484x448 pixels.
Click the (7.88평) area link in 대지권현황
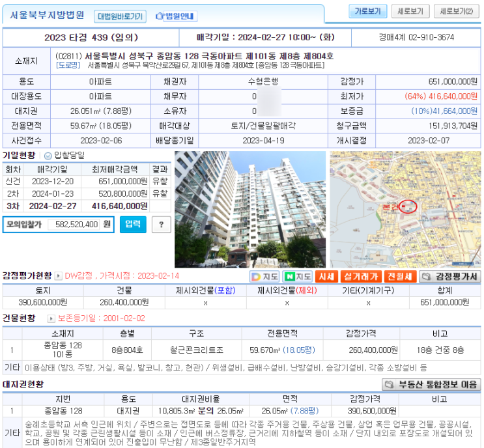[304, 411]
